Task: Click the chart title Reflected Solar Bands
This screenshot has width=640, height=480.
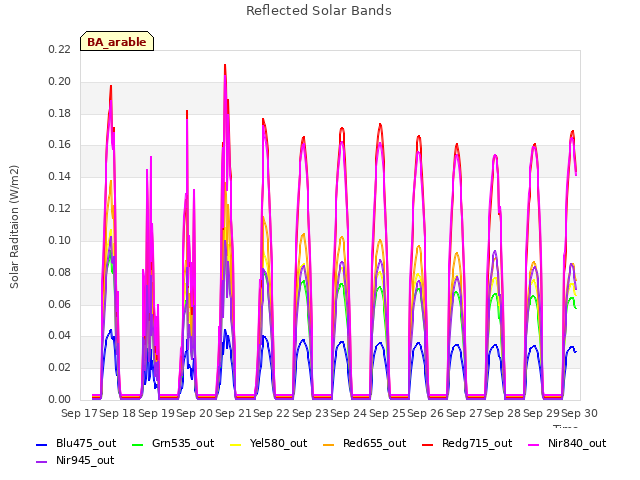Action: point(319,11)
